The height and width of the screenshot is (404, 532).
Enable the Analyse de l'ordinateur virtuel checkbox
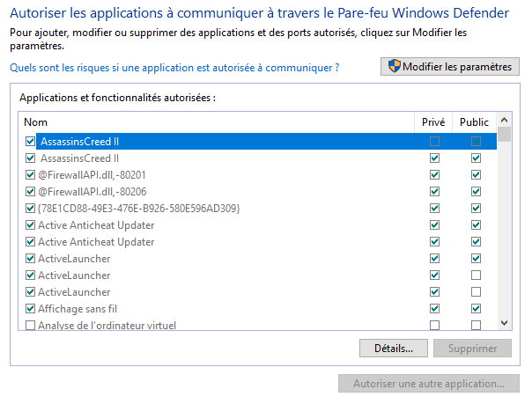(x=31, y=326)
